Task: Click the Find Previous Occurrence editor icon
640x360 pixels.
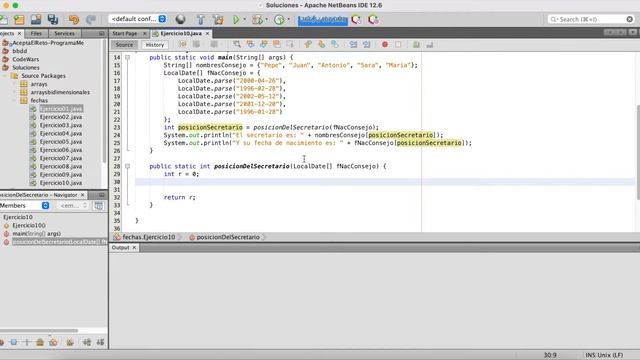Action: tap(250, 44)
